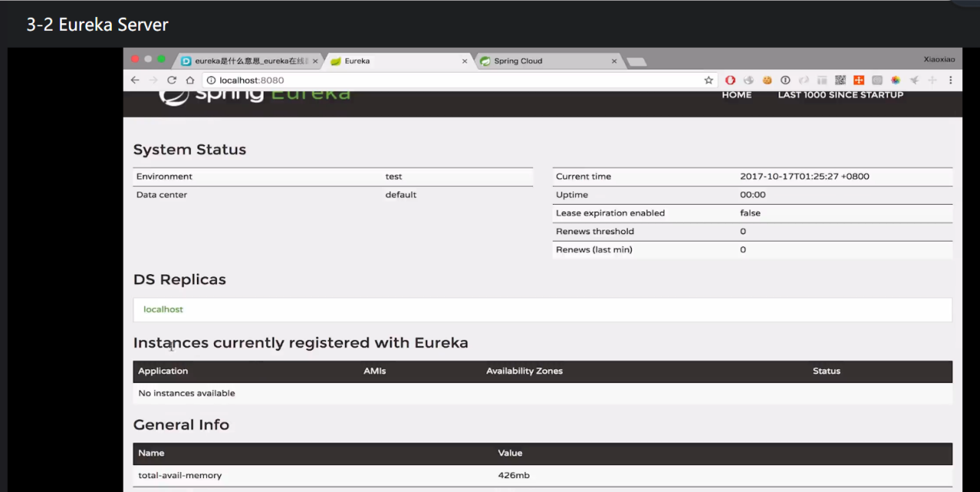980x492 pixels.
Task: Click the Renews threshold label
Action: [x=595, y=232]
